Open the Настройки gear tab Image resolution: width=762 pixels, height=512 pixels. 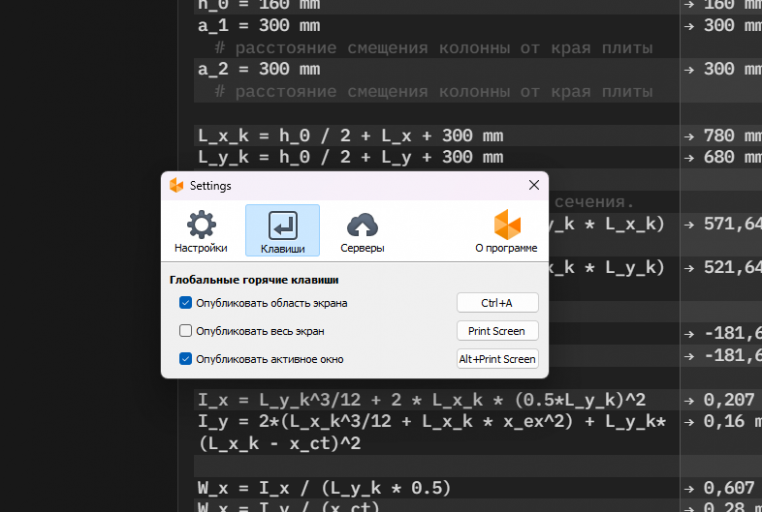(201, 231)
